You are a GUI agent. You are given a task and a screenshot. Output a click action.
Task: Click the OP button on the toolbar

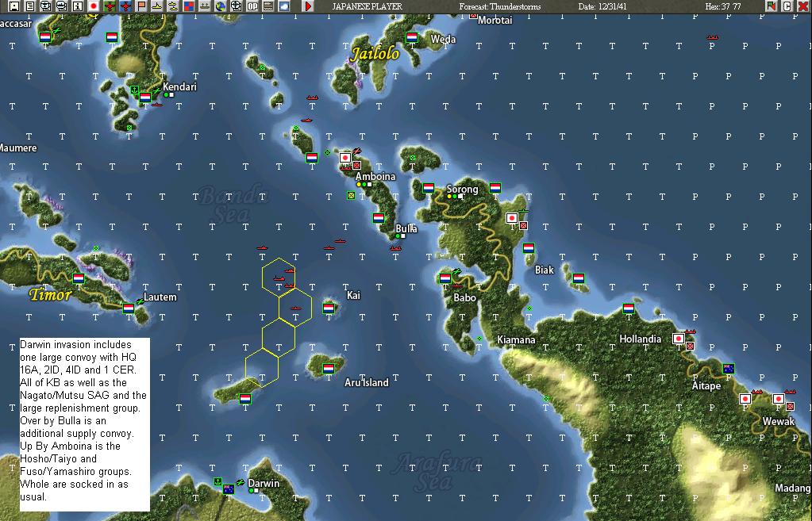(251, 6)
